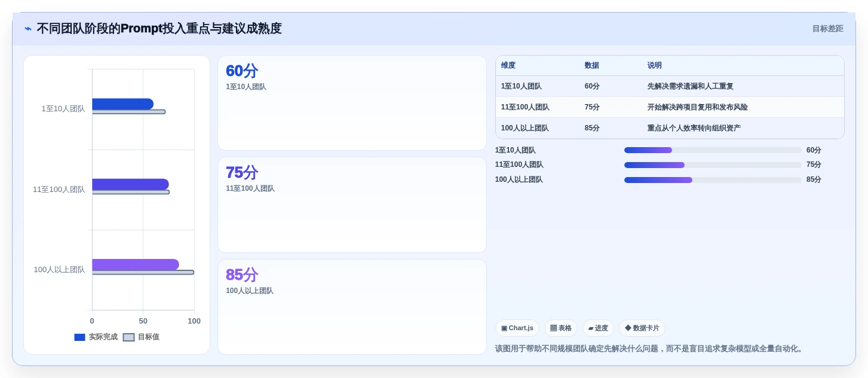Click the 60分 value beside progress bar
The width and height of the screenshot is (868, 378).
click(x=814, y=150)
